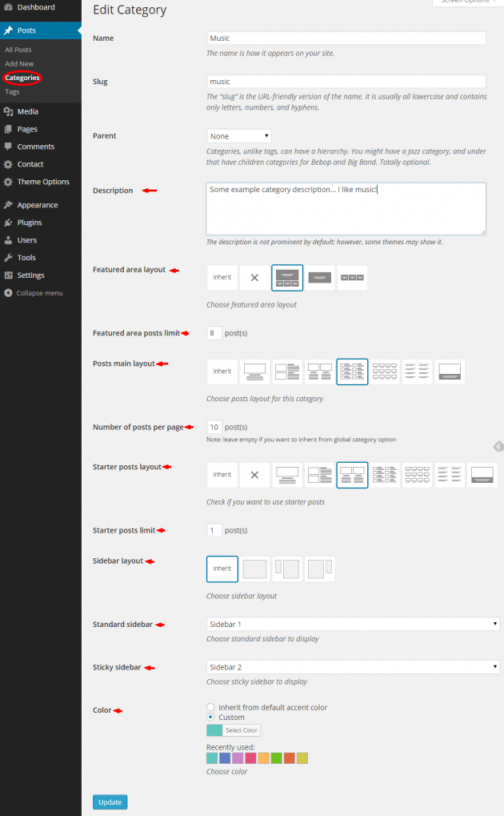Select small list two-column layout in Posts main layout

click(352, 372)
